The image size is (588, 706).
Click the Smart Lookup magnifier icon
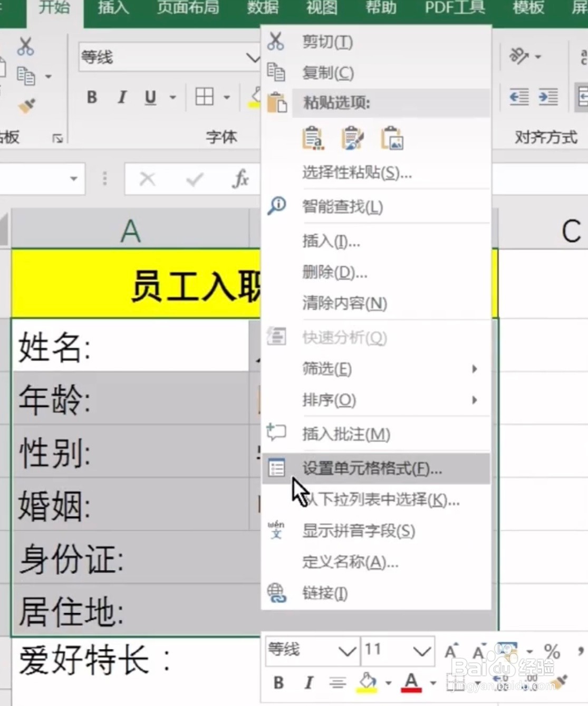(x=276, y=205)
